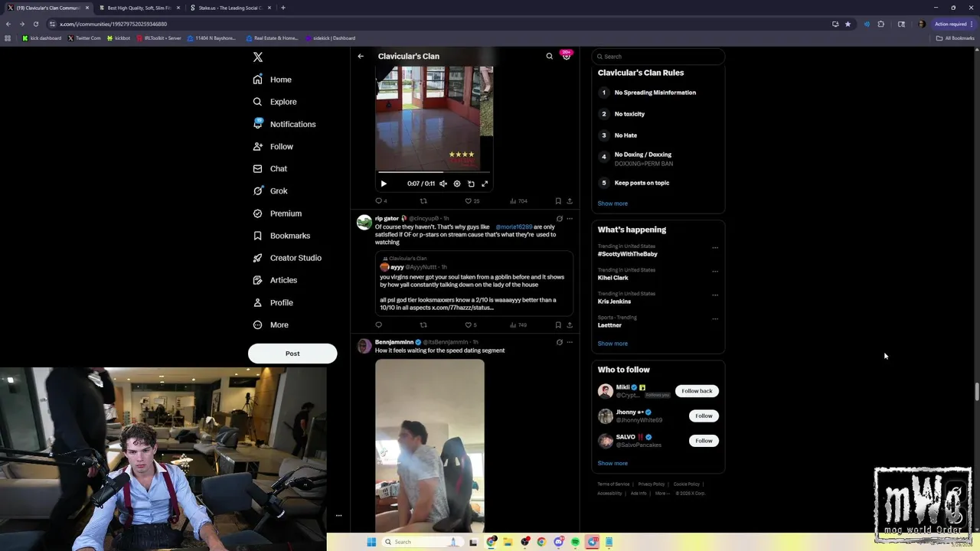The width and height of the screenshot is (980, 551).
Task: Open more options for Kihei Clark trend
Action: pyautogui.click(x=715, y=271)
